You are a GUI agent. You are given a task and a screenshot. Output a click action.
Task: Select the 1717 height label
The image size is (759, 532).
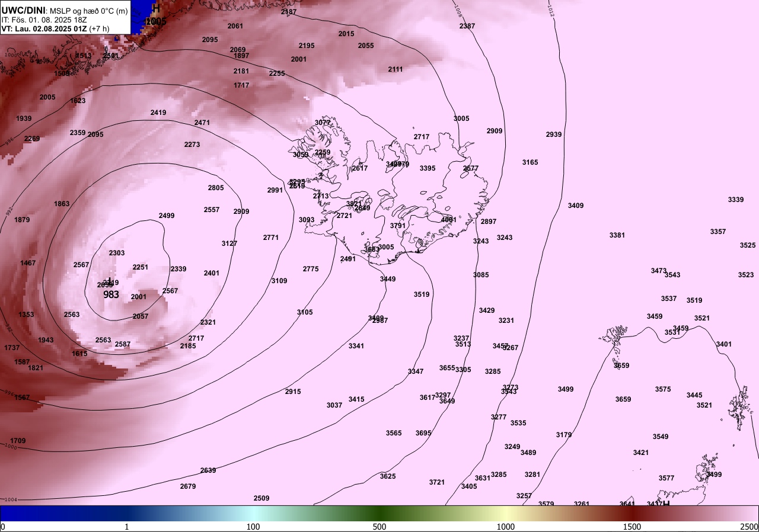241,85
